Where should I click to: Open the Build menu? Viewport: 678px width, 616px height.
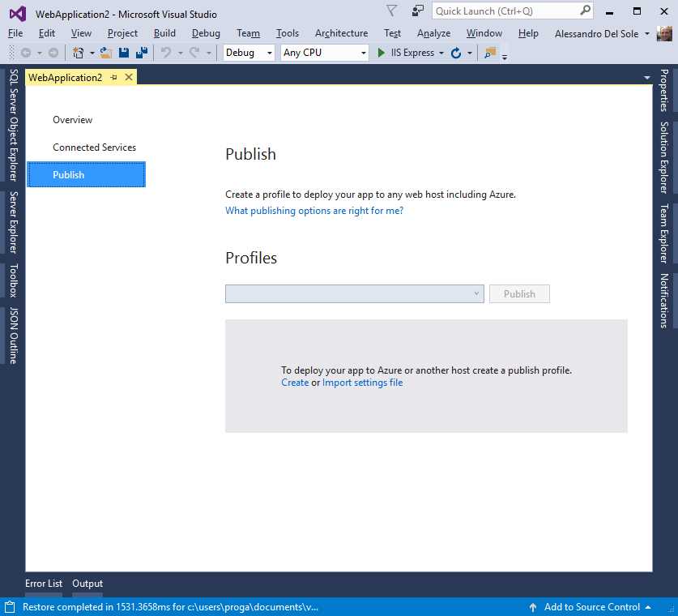(x=164, y=33)
